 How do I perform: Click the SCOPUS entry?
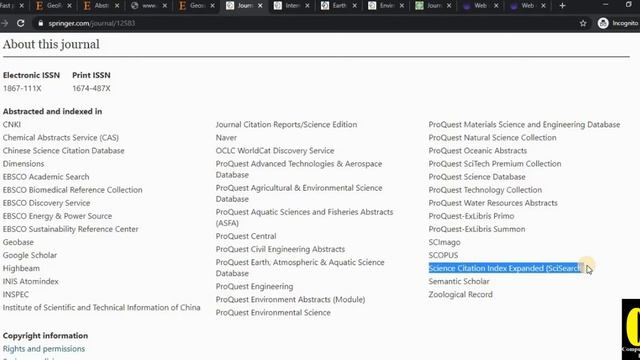pos(443,255)
